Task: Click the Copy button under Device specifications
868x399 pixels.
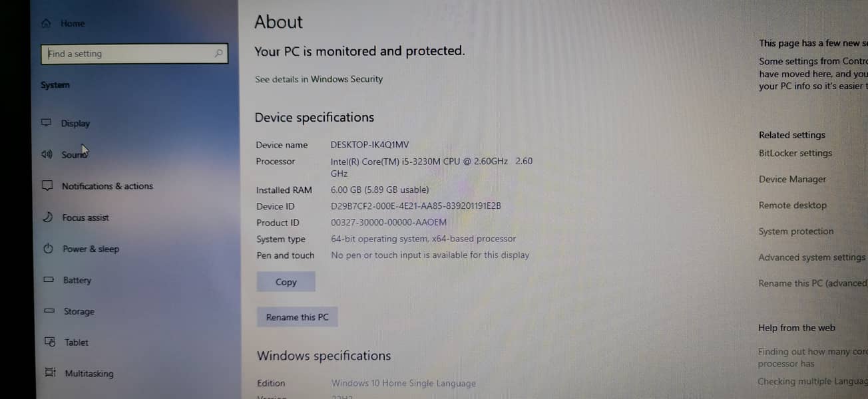Action: coord(286,282)
